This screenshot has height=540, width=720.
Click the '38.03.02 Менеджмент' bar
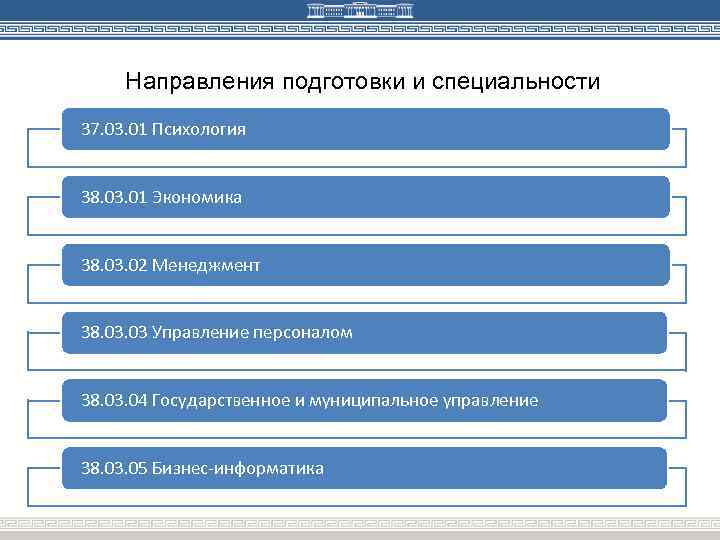click(366, 265)
